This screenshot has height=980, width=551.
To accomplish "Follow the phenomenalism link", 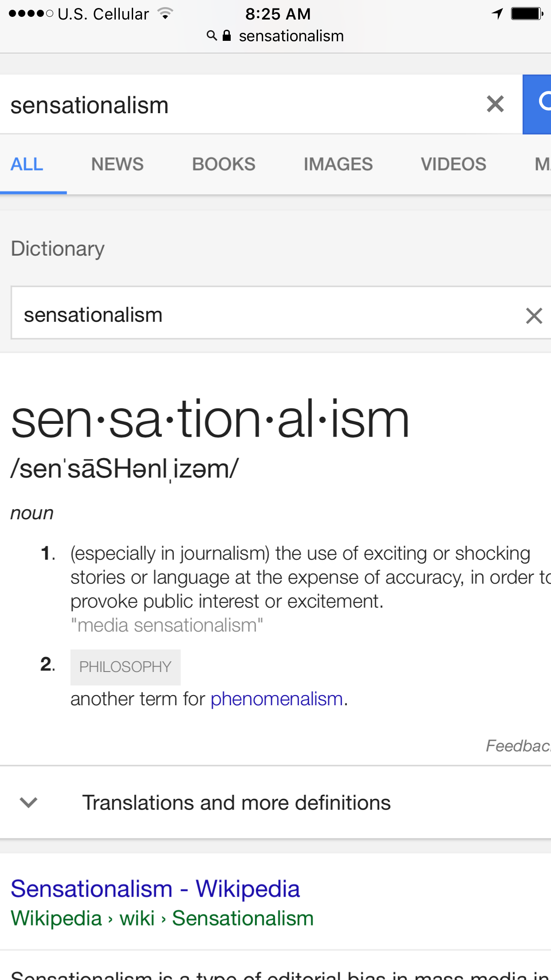I will [x=277, y=699].
